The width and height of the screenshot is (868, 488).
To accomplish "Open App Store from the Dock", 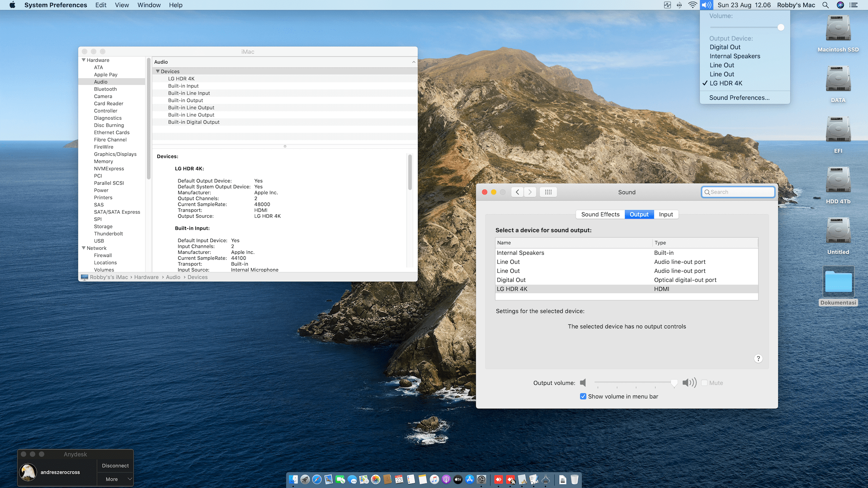I will click(470, 479).
